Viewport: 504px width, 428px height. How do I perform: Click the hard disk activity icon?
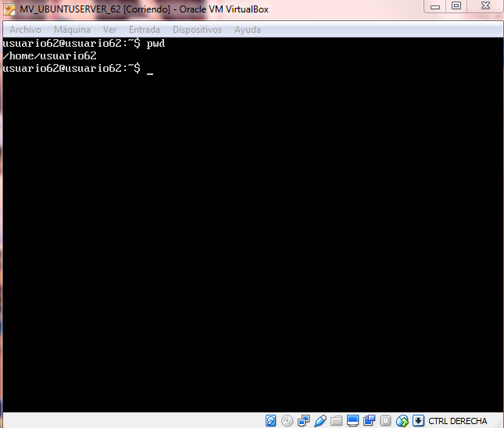tap(270, 421)
